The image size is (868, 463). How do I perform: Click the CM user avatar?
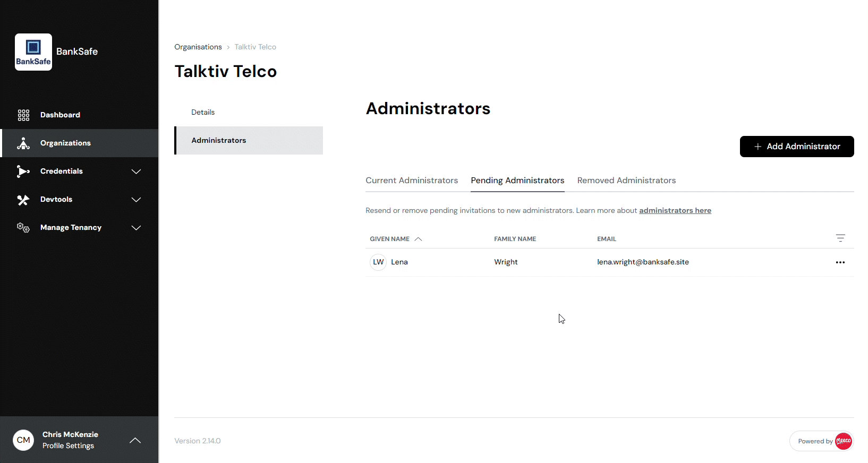point(23,440)
